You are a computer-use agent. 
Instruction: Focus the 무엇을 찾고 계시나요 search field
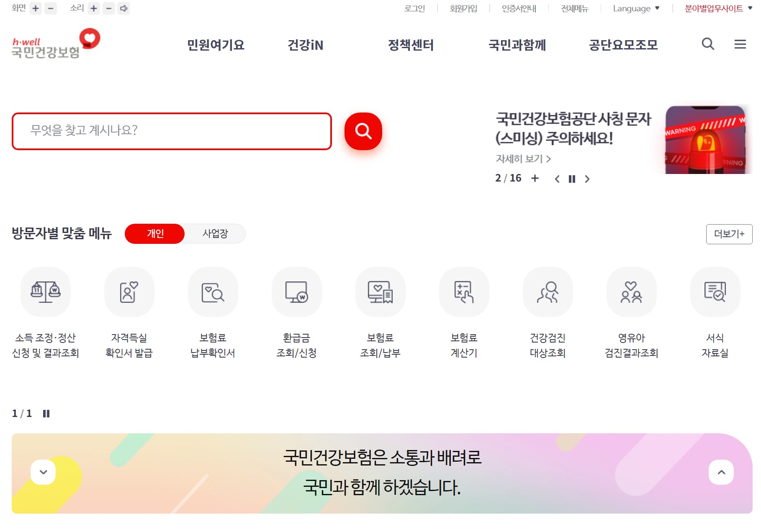point(172,131)
